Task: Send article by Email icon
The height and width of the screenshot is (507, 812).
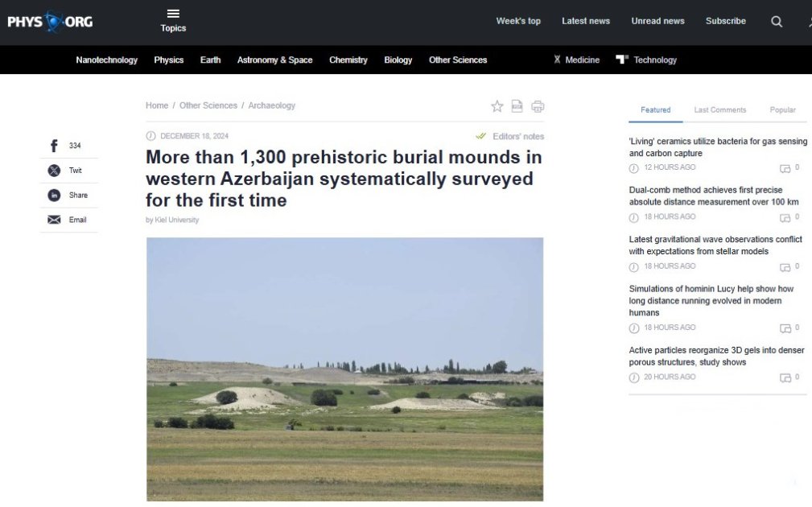Action: point(54,220)
